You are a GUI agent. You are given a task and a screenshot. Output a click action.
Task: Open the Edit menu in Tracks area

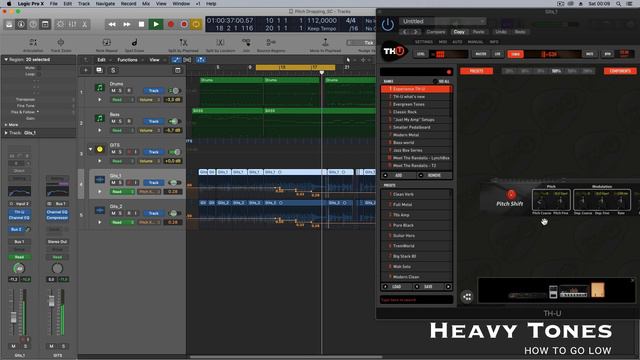click(101, 60)
